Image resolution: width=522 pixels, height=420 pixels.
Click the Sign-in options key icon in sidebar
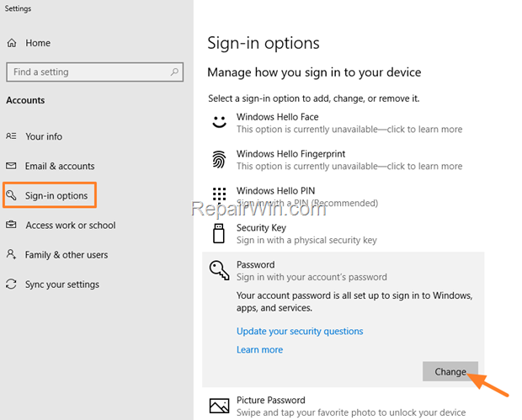11,195
